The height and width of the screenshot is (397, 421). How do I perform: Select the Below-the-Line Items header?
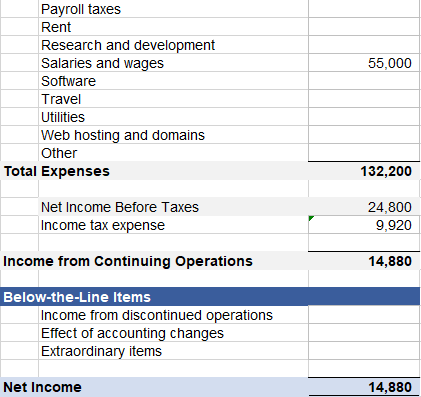point(210,297)
